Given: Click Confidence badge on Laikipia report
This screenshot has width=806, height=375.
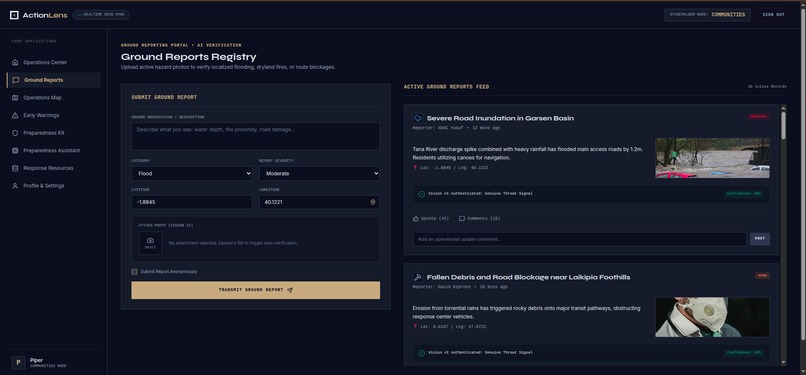Looking at the screenshot, I should click(x=744, y=353).
